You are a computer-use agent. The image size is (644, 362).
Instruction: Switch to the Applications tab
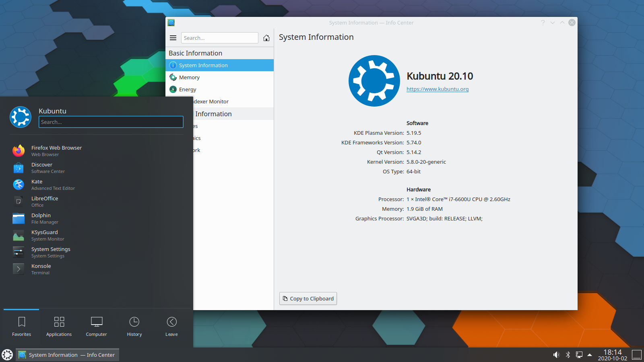point(59,327)
